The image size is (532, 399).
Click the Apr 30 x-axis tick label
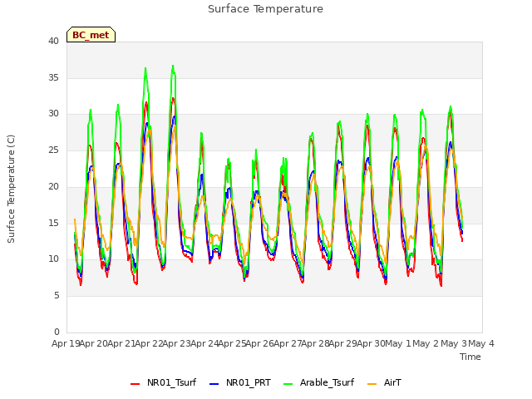371,343
